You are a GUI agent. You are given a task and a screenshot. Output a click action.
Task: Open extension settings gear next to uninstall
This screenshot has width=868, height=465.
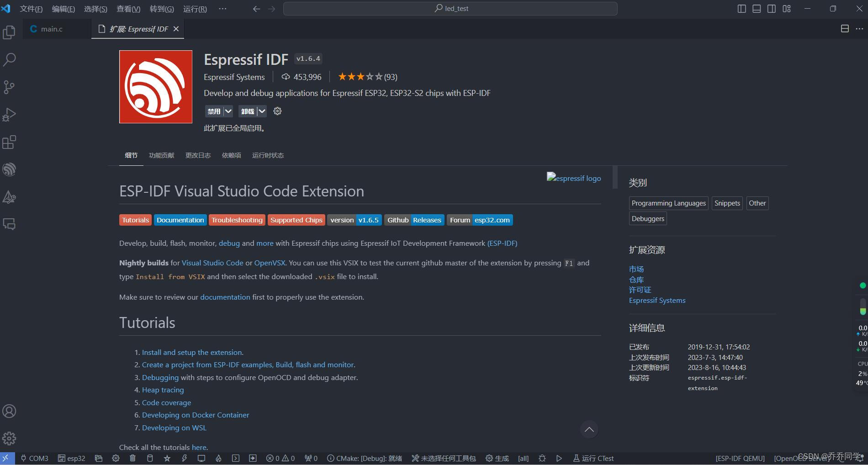277,111
